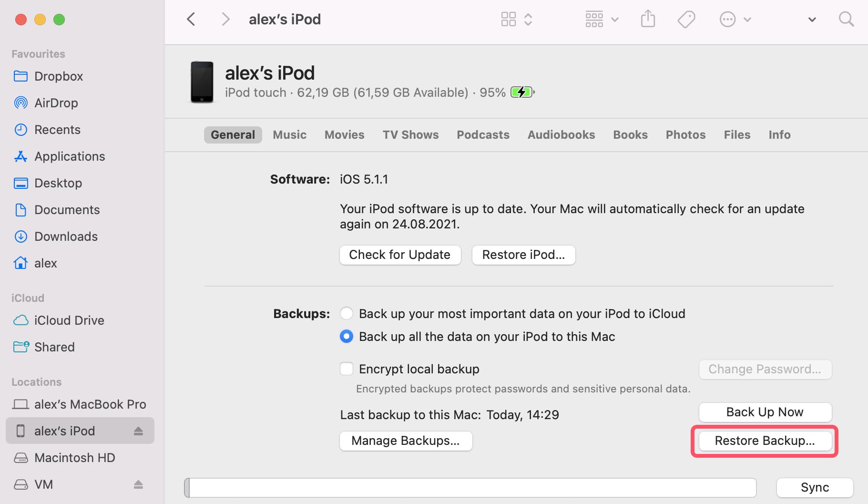This screenshot has width=868, height=504.
Task: Click the battery charging indicator icon
Action: (522, 92)
